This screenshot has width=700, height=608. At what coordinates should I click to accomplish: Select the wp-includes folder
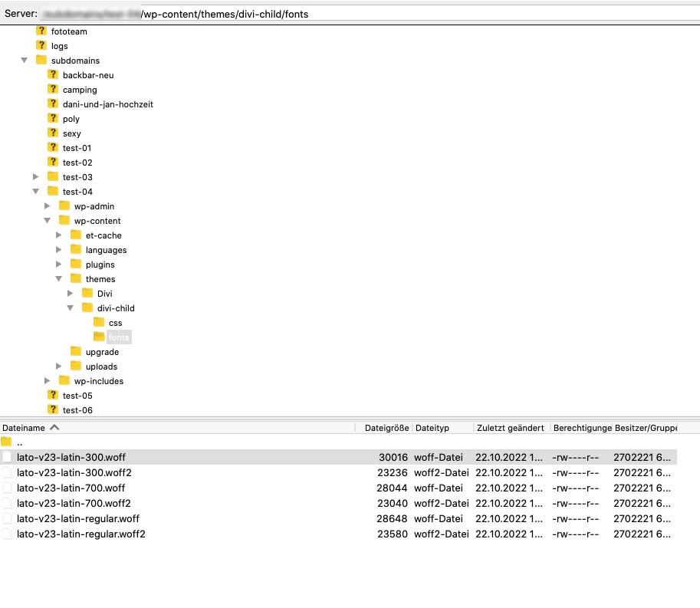[98, 381]
